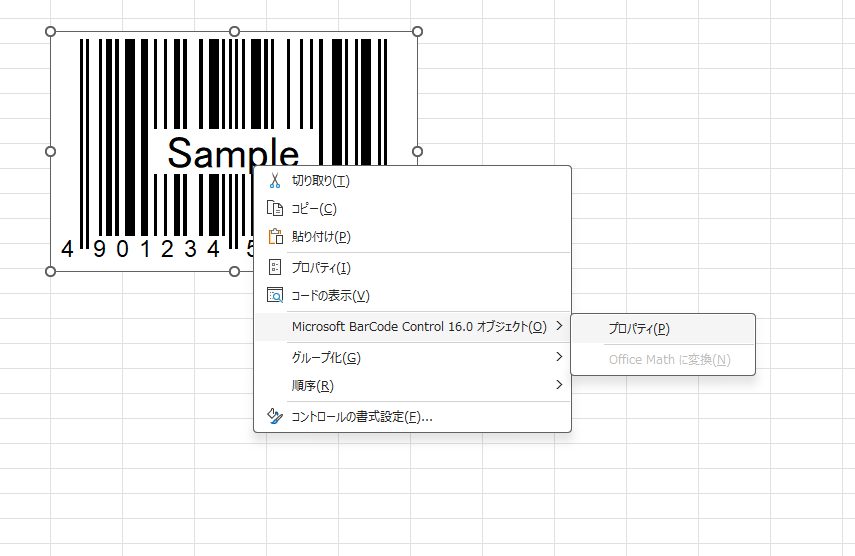Screen dimensions: 855x556
Task: Click the clipboard Paste icon
Action: coord(275,236)
